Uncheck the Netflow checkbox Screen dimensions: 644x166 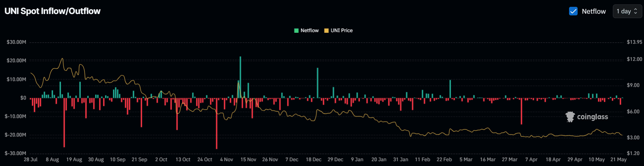(573, 11)
